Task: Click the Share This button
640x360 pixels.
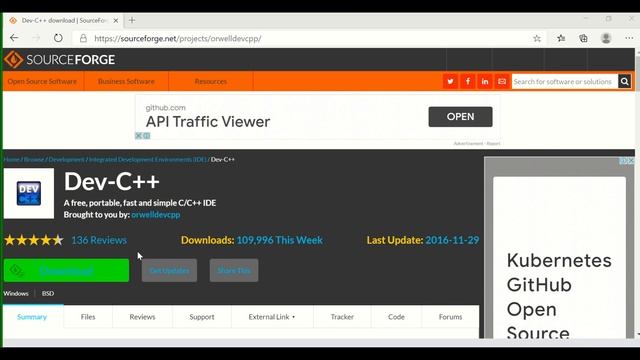Action: pos(234,270)
